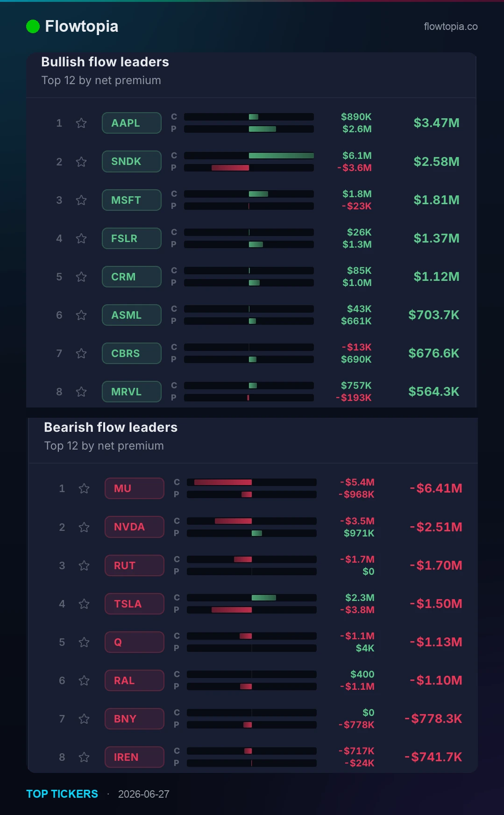Select the CRM ticker chip

point(132,277)
